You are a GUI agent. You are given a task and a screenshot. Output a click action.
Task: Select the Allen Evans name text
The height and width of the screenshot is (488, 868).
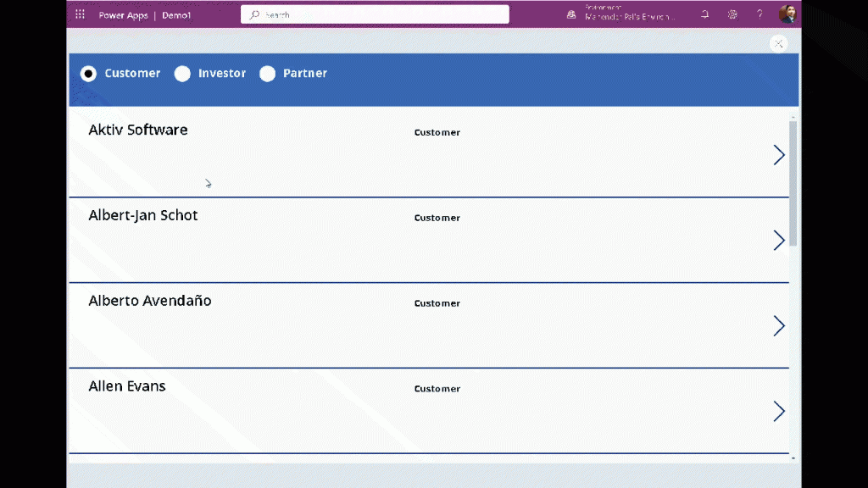point(127,386)
